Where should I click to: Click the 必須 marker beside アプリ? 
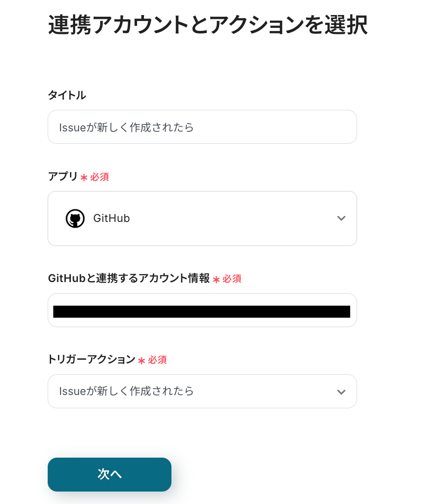click(x=100, y=177)
